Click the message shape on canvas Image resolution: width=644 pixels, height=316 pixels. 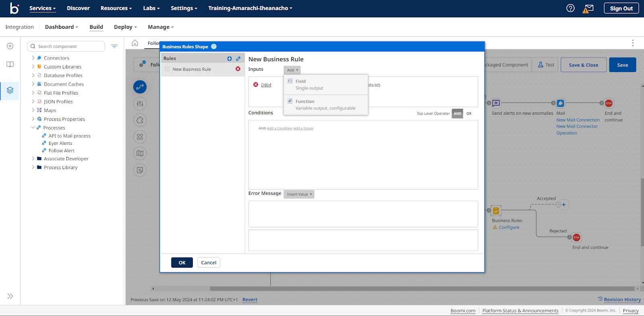[496, 103]
